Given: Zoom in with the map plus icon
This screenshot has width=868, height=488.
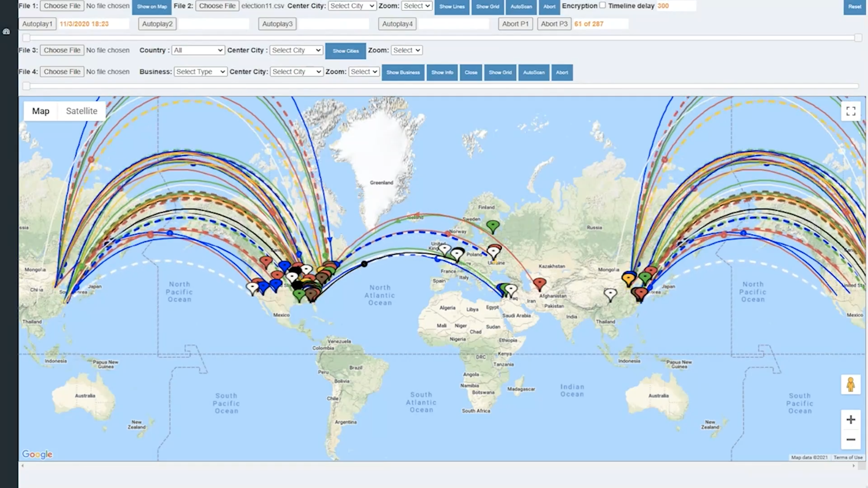Looking at the screenshot, I should pos(851,420).
